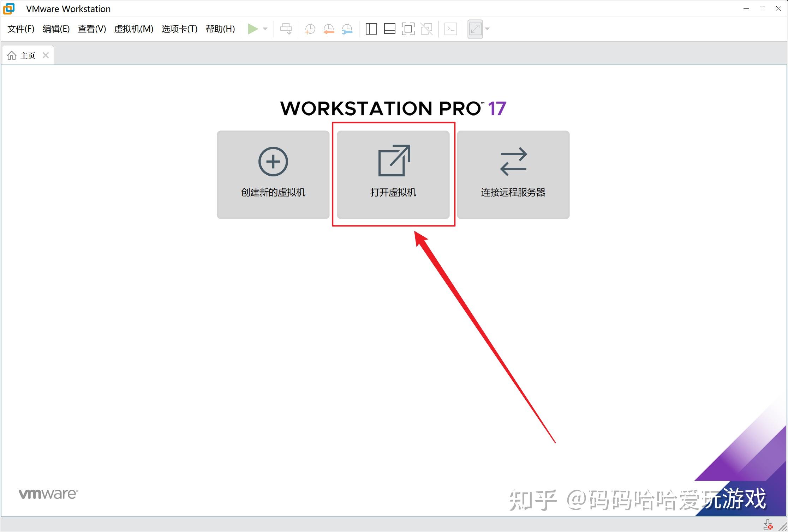
Task: Toggle the stretch guest display mode
Action: (x=475, y=29)
